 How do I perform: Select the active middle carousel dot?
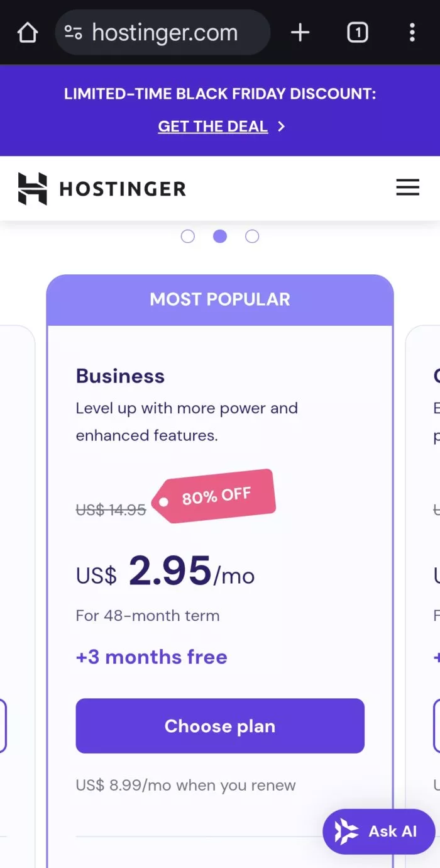tap(220, 236)
